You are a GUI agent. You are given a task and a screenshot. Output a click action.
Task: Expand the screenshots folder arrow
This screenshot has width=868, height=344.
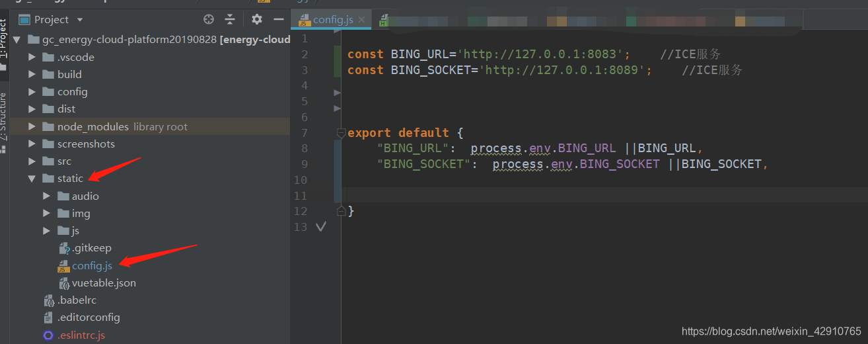click(32, 144)
